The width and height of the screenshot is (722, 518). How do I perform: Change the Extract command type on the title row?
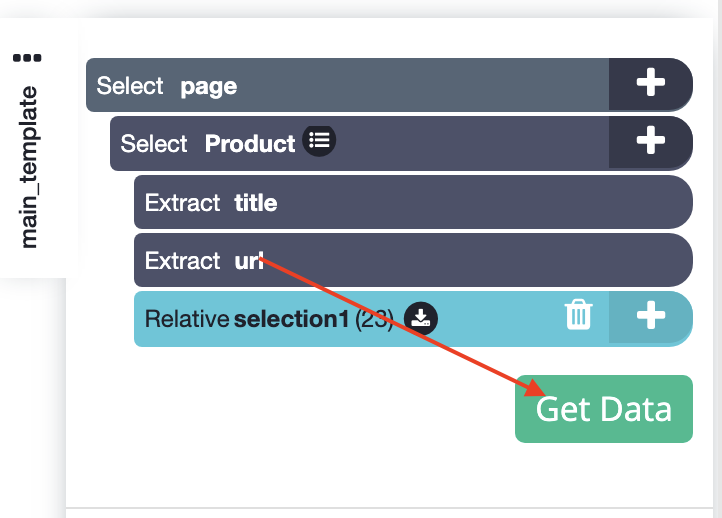pyautogui.click(x=183, y=203)
